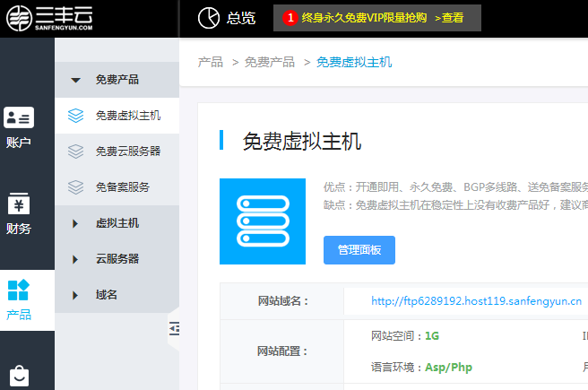Image resolution: width=588 pixels, height=390 pixels.
Task: Open the 总览 overview pie icon
Action: (209, 18)
